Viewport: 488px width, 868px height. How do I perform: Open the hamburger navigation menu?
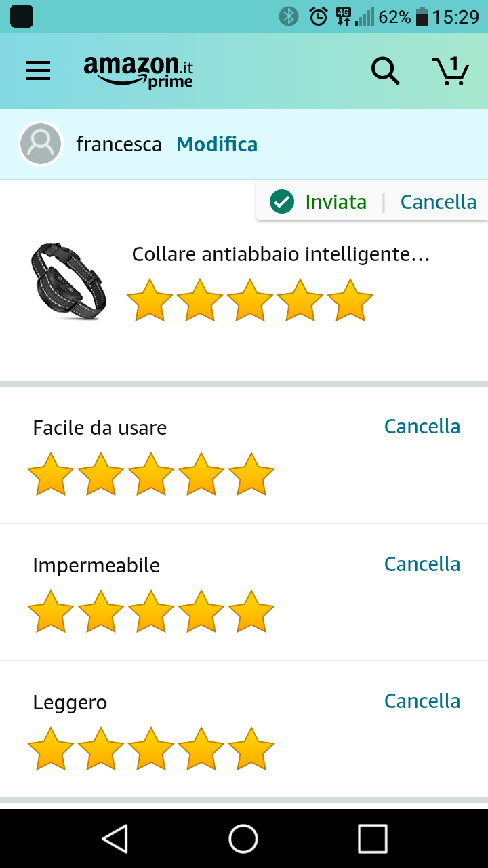pyautogui.click(x=38, y=71)
